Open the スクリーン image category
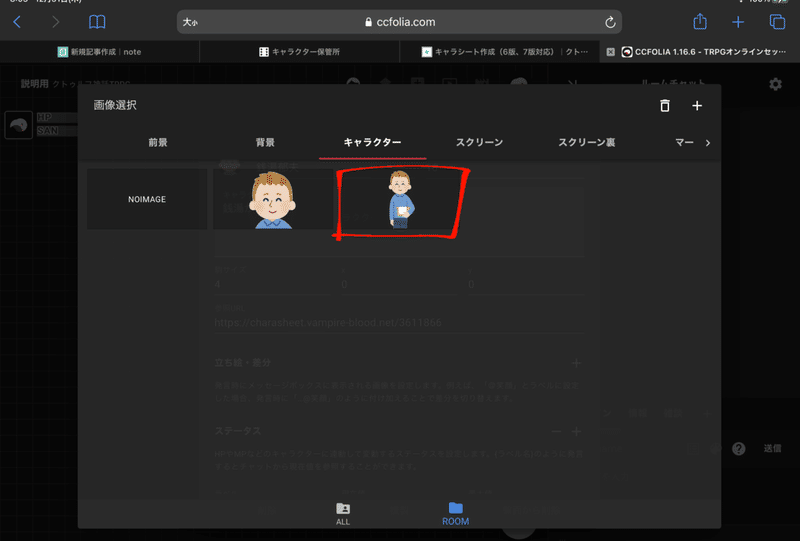Viewport: 800px width, 541px height. point(480,142)
